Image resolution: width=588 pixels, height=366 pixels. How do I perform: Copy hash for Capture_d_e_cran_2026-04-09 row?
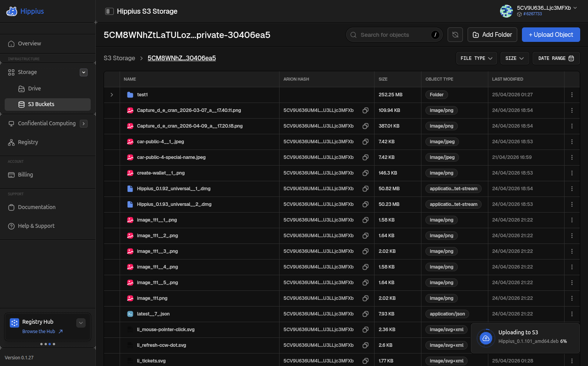(366, 126)
